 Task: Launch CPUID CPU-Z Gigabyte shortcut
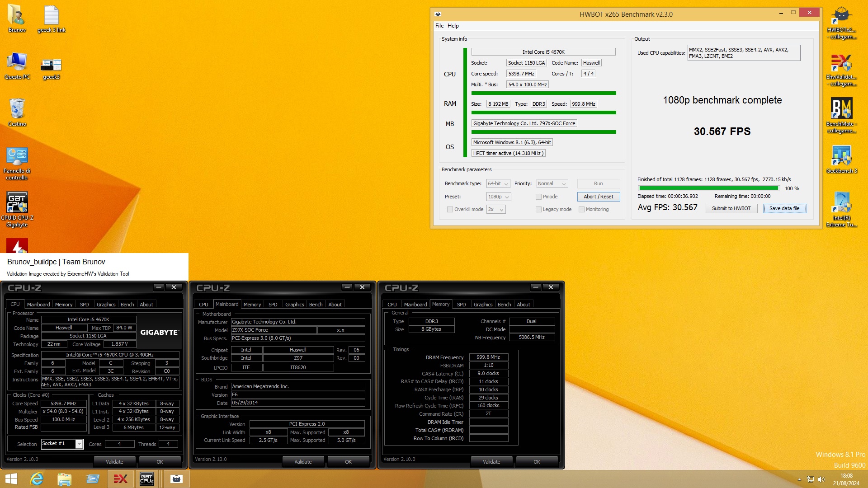(17, 210)
